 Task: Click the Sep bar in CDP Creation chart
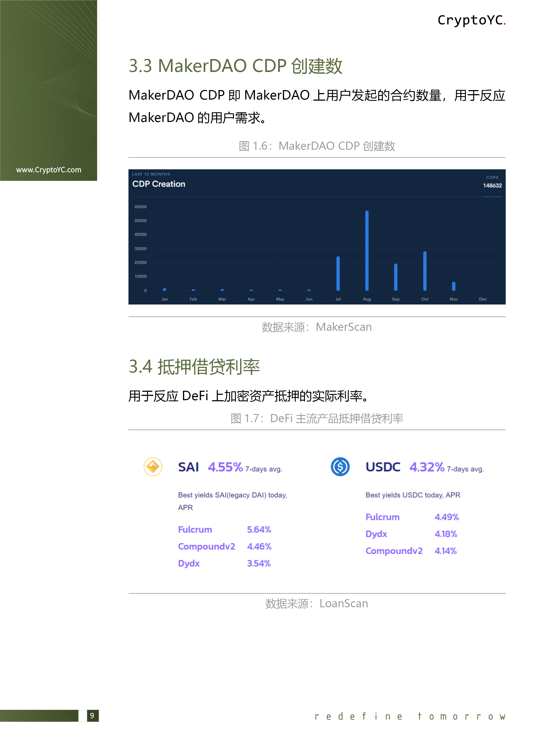tap(396, 277)
